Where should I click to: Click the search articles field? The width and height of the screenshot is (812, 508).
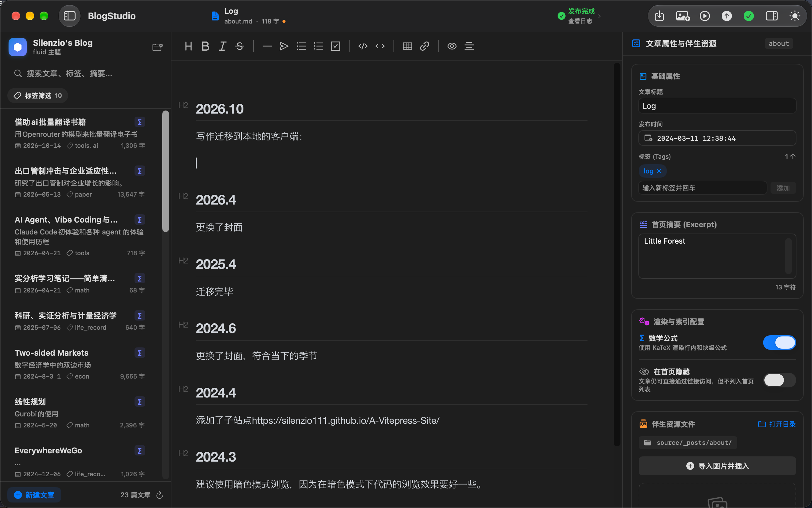pos(86,74)
